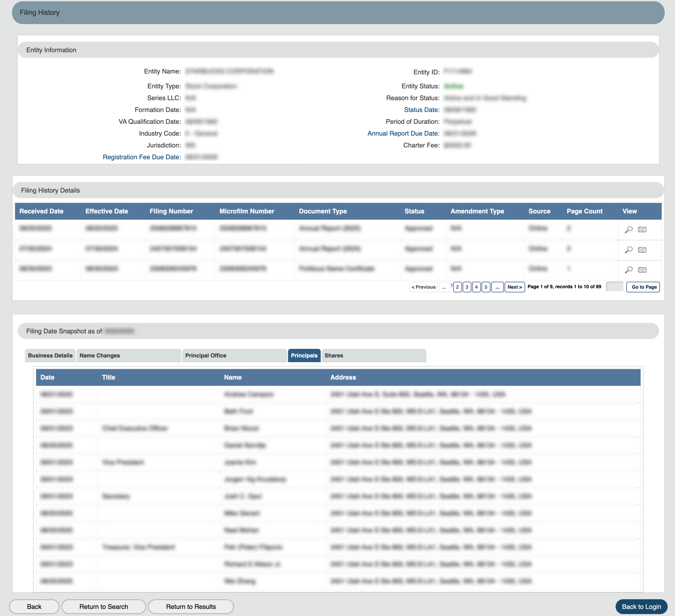Click Address column header in Principals table
675x616 pixels.
(343, 378)
